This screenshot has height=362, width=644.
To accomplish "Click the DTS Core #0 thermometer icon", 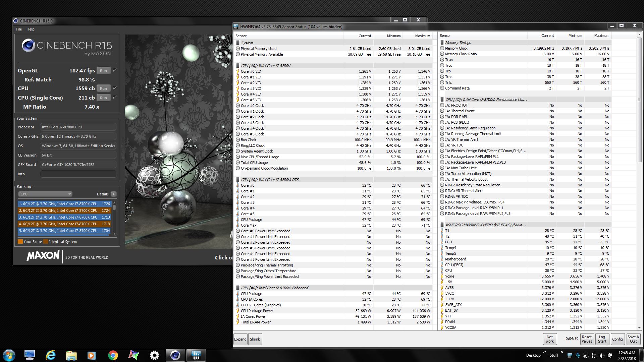I will pos(237,185).
